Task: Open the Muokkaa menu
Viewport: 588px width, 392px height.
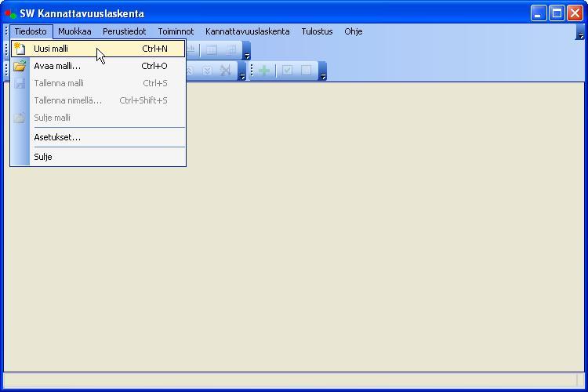Action: pos(74,31)
